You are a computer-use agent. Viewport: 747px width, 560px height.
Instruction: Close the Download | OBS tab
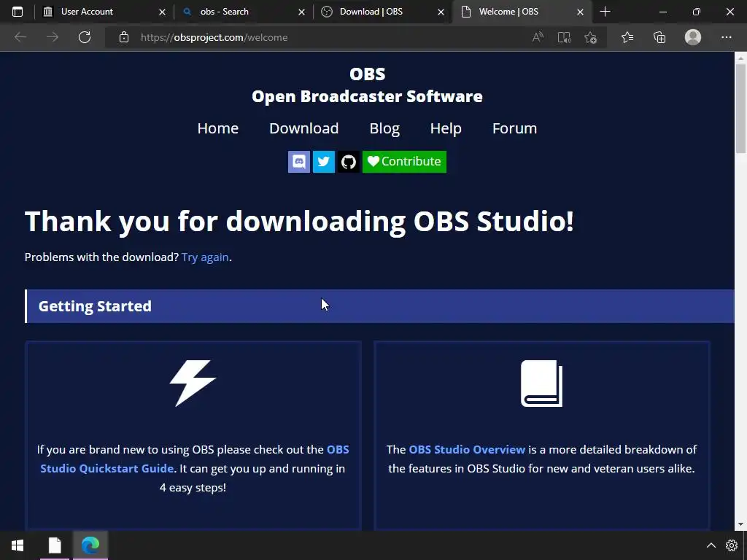(441, 12)
